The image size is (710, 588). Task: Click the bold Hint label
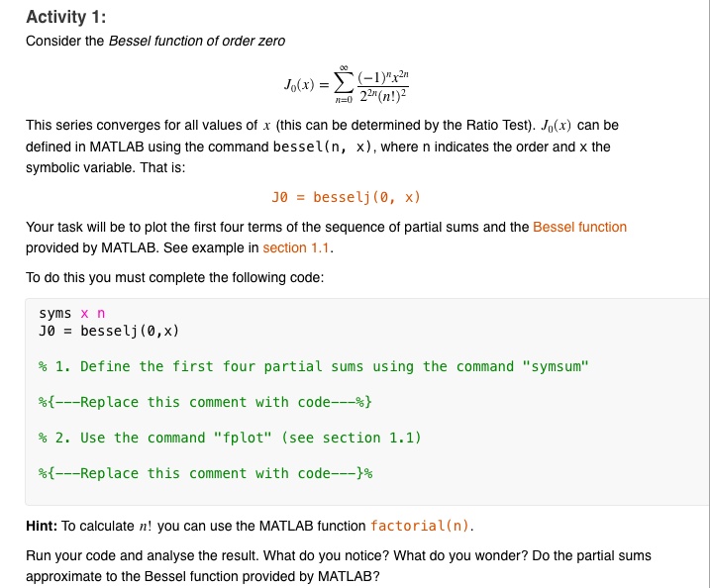coord(42,526)
